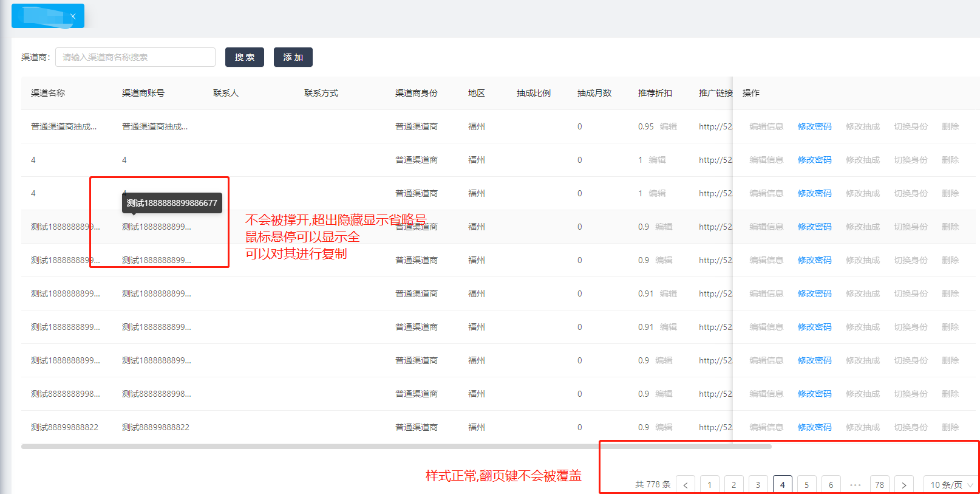Click the channel name search input field

click(x=135, y=57)
